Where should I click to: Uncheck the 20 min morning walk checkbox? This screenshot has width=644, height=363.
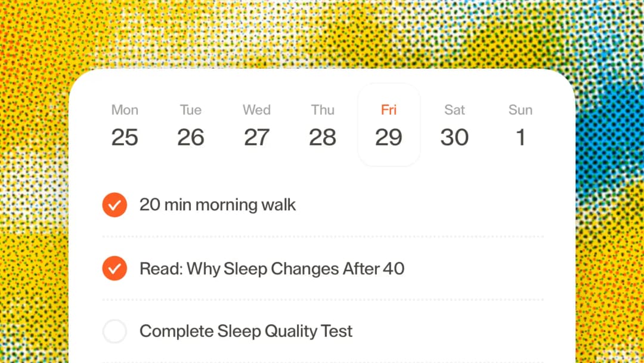114,205
